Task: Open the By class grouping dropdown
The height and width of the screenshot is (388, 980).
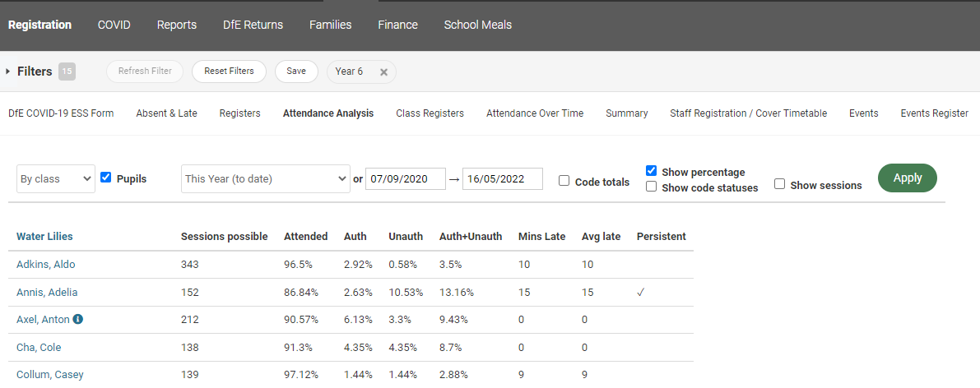Action: pos(56,178)
